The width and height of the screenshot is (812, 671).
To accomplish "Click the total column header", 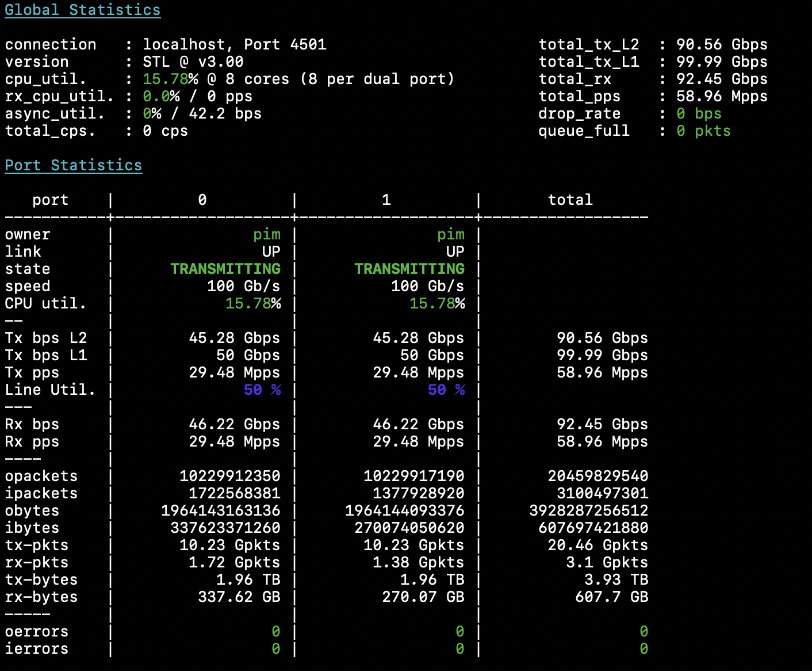I will click(x=570, y=200).
